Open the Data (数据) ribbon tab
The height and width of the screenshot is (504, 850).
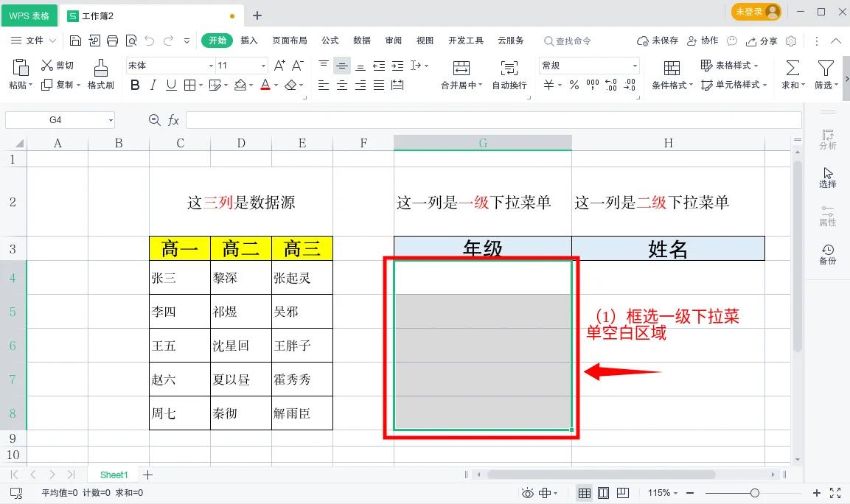pos(361,41)
